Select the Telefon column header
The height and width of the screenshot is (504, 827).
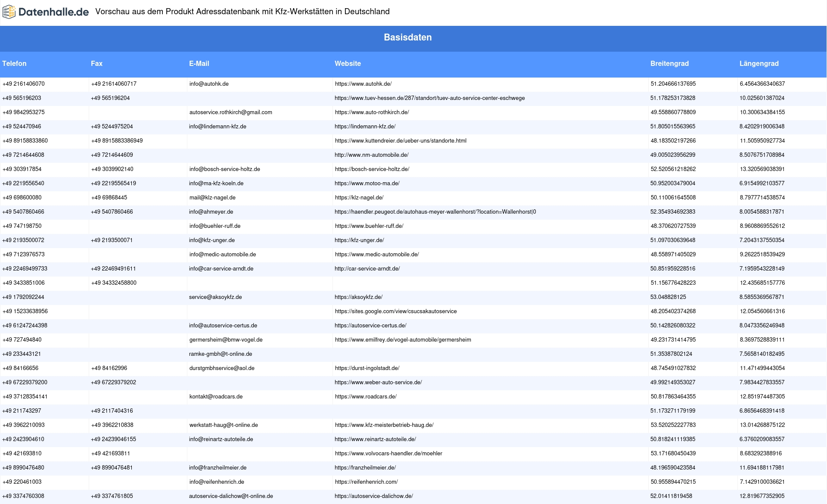[x=14, y=63]
